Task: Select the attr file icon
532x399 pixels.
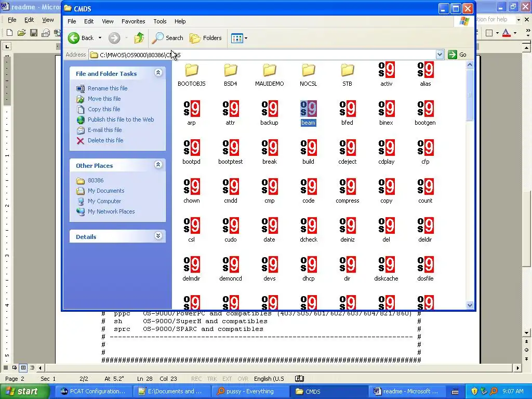Action: pos(230,109)
